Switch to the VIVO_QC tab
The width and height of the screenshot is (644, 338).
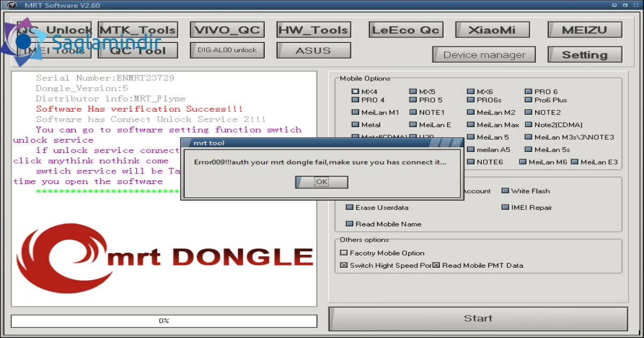[228, 30]
